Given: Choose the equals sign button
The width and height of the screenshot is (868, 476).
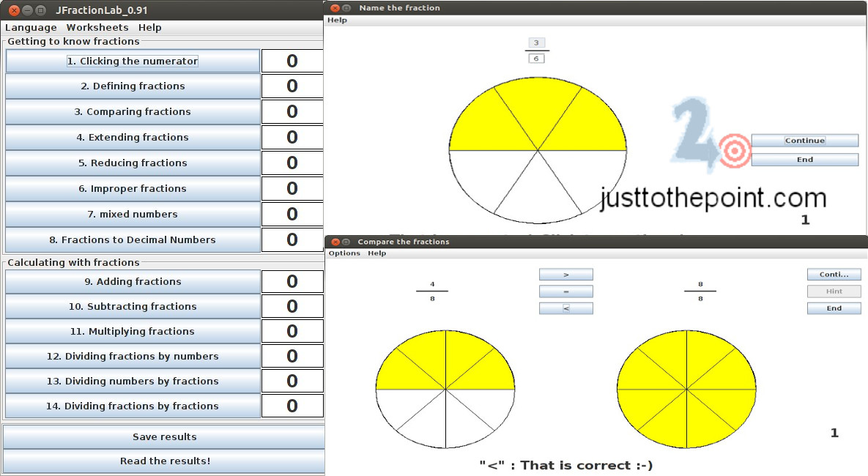Looking at the screenshot, I should [x=565, y=291].
